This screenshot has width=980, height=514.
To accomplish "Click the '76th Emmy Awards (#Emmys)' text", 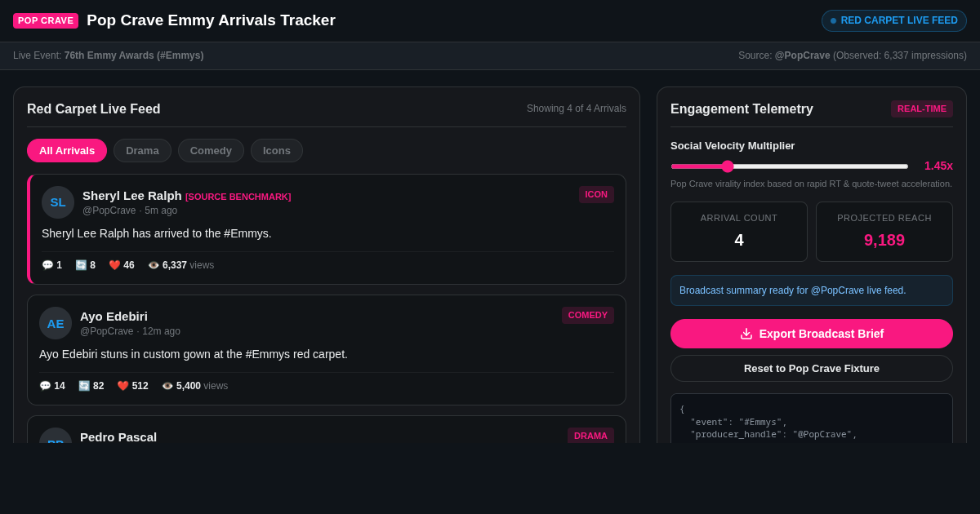I will point(134,55).
